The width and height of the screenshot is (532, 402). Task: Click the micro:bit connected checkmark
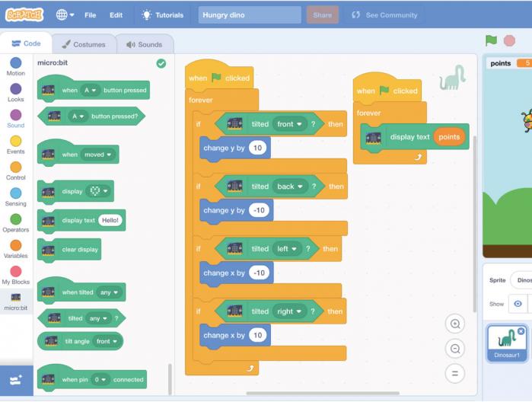(x=161, y=63)
